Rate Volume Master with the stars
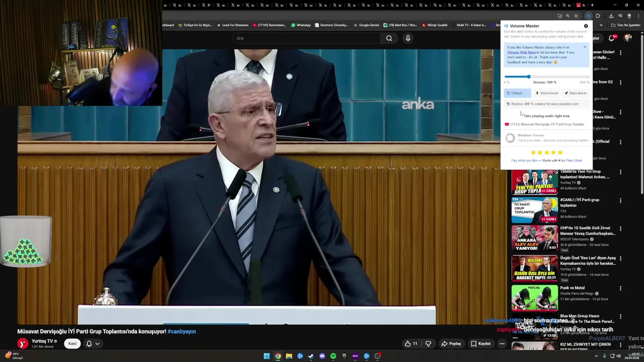This screenshot has height=362, width=644. click(546, 152)
